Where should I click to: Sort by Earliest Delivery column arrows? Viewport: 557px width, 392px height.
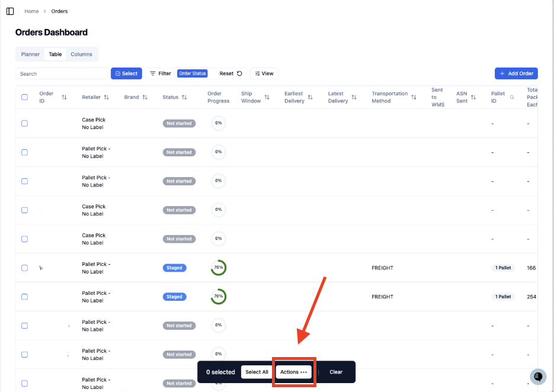310,97
